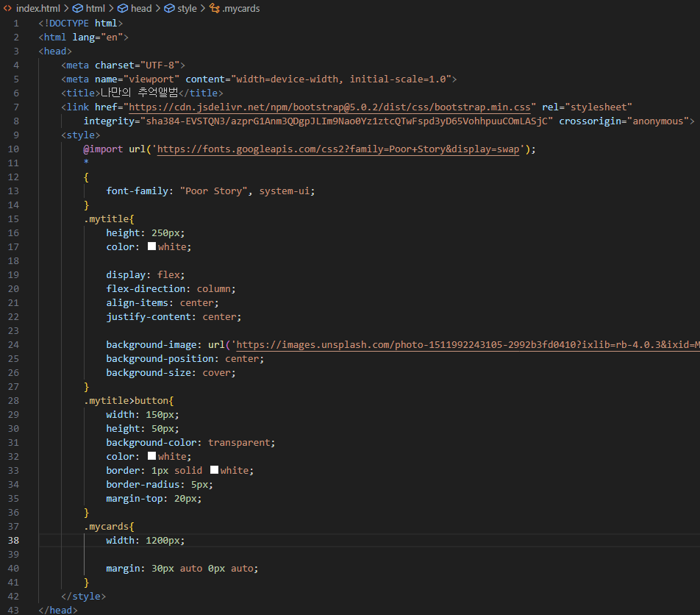This screenshot has height=615, width=700.
Task: Click the '.mytitle{' selector on line 15
Action: [109, 218]
